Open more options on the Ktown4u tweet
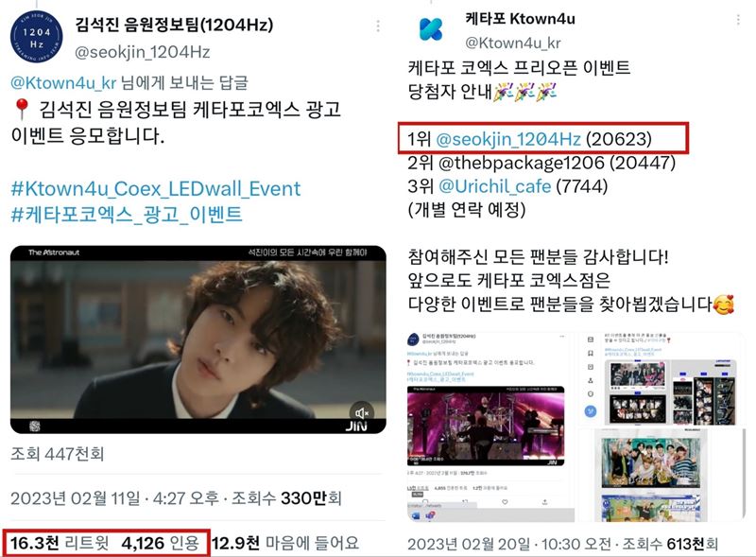Image resolution: width=756 pixels, height=557 pixels. coord(738,20)
